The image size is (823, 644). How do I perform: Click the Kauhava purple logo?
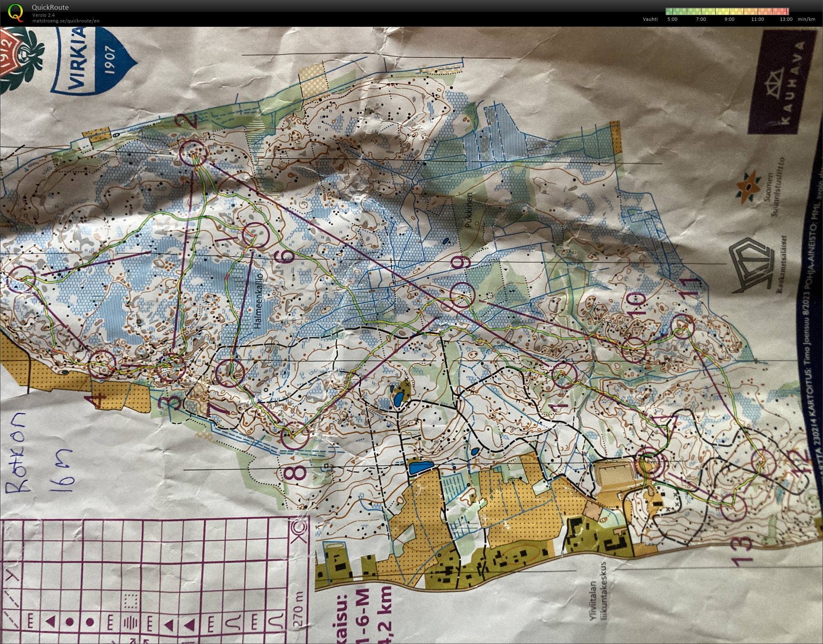coord(782,83)
